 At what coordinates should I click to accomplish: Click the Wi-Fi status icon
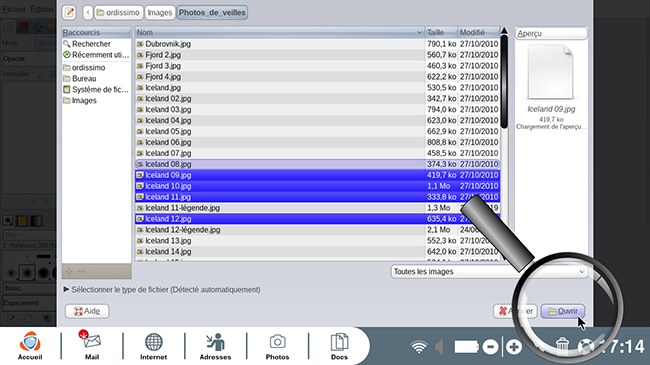pyautogui.click(x=419, y=347)
